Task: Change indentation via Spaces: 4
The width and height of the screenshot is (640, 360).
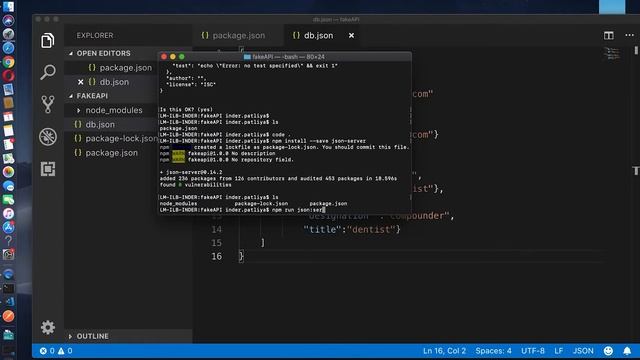Action: pyautogui.click(x=493, y=351)
